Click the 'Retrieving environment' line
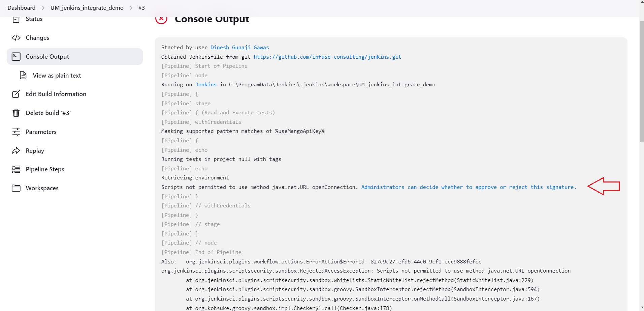Image resolution: width=644 pixels, height=311 pixels. 195,178
